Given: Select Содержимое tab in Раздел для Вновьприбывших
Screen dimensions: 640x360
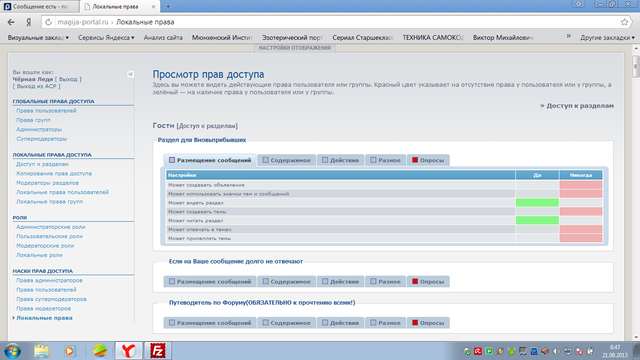Looking at the screenshot, I should click(x=287, y=160).
